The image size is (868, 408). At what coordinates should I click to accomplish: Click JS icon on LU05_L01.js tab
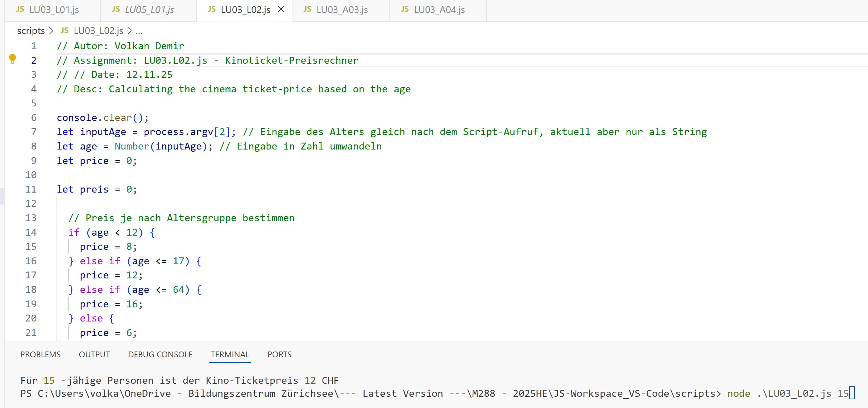tap(116, 9)
